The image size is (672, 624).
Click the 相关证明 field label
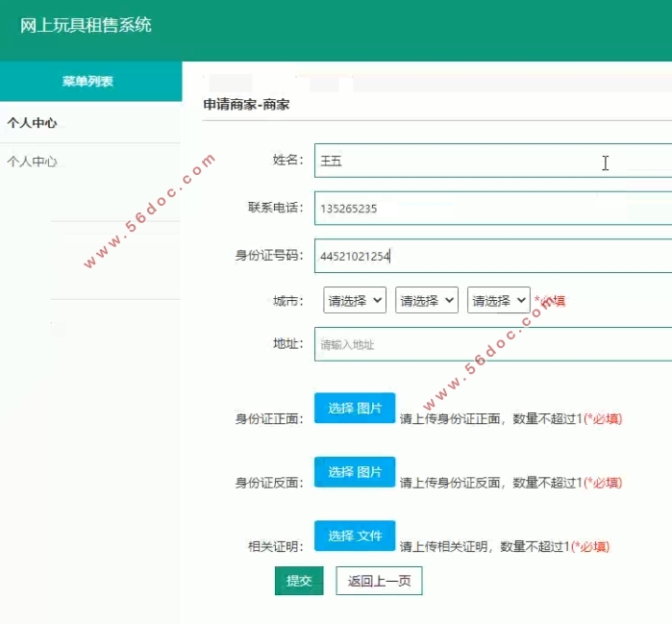276,547
